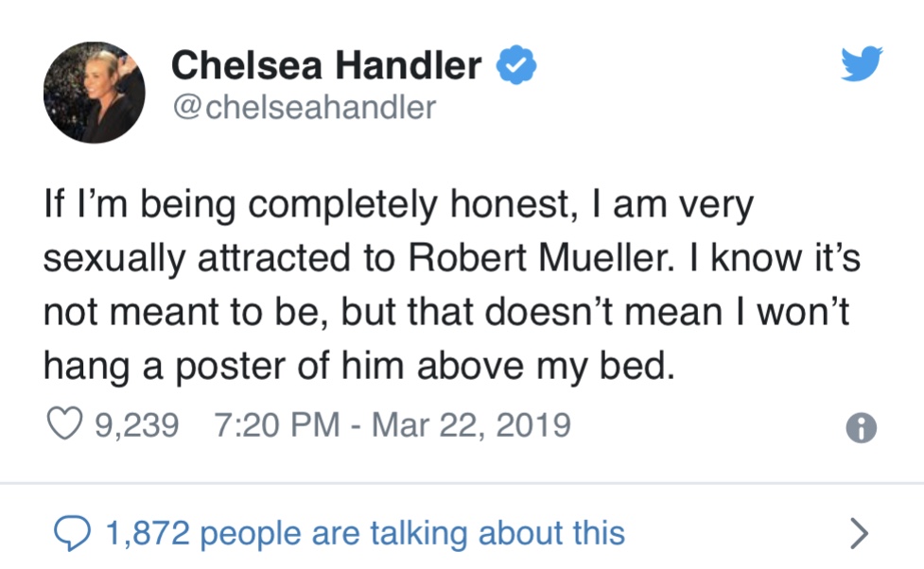Click the Chelsea Handler display name
The image size is (924, 569).
[x=326, y=65]
